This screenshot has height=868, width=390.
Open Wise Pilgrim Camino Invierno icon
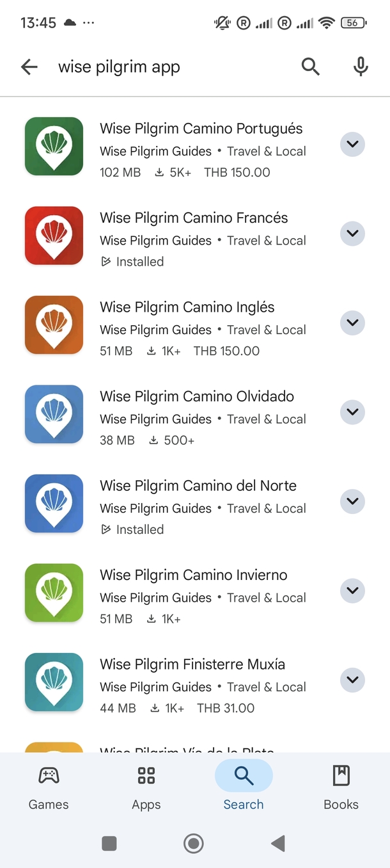tap(54, 593)
